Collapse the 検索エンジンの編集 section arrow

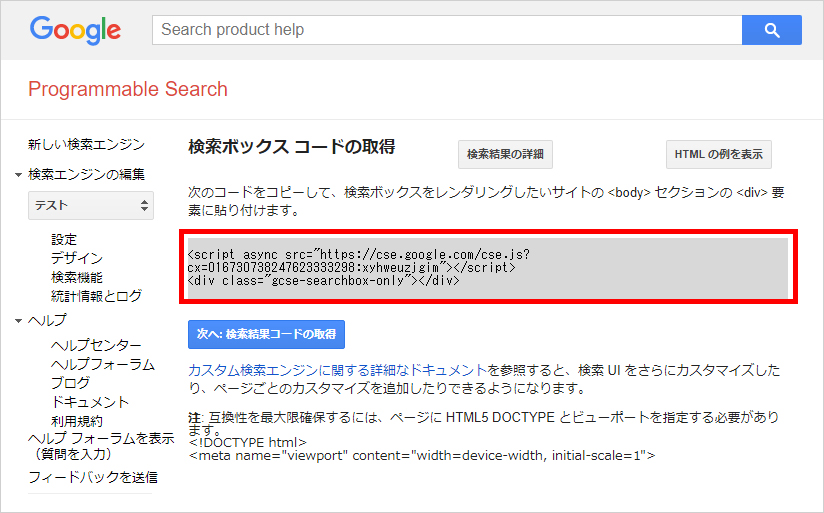coord(18,175)
